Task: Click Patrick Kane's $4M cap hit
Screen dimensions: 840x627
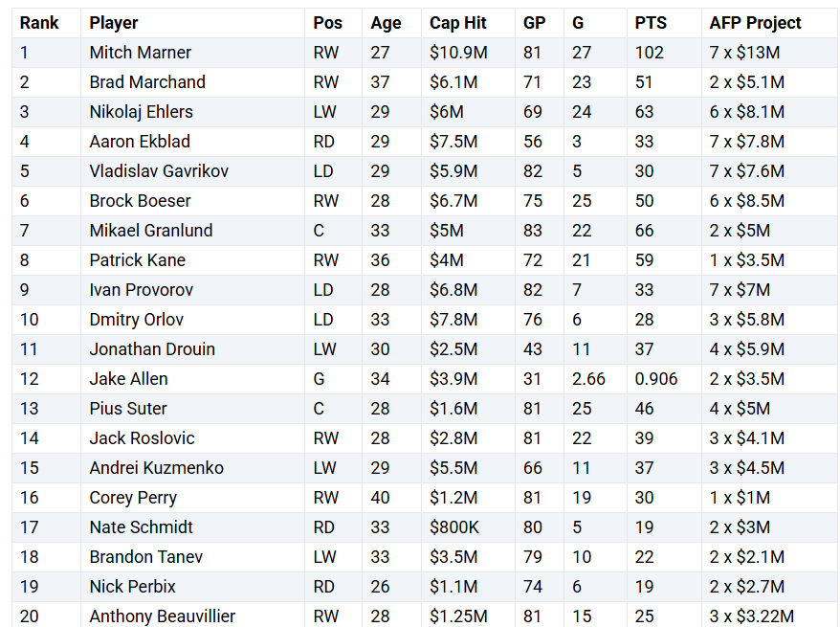Action: pyautogui.click(x=447, y=260)
